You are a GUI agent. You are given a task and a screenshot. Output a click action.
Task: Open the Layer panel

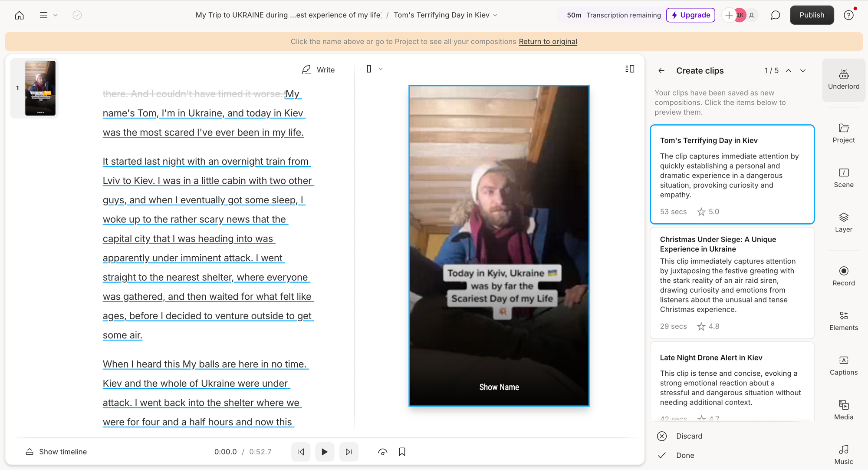(843, 222)
